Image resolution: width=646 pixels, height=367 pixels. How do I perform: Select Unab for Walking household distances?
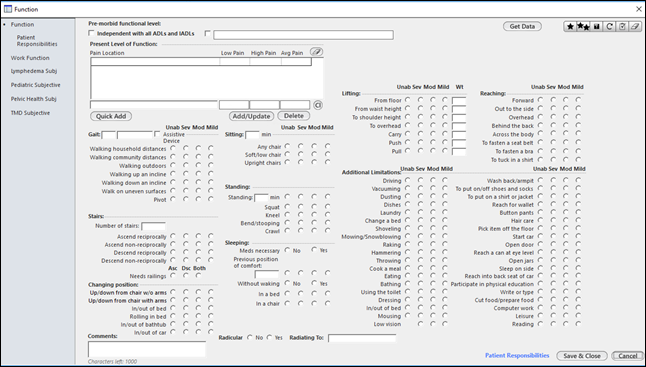click(173, 147)
